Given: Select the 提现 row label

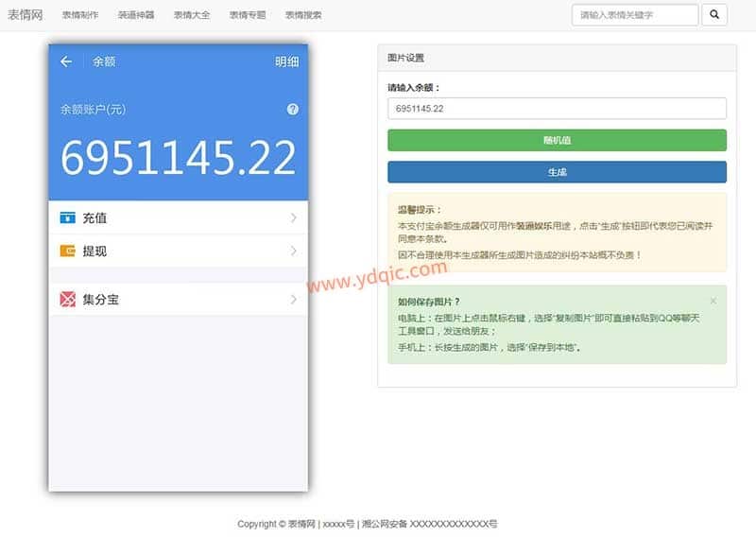Looking at the screenshot, I should tap(94, 251).
